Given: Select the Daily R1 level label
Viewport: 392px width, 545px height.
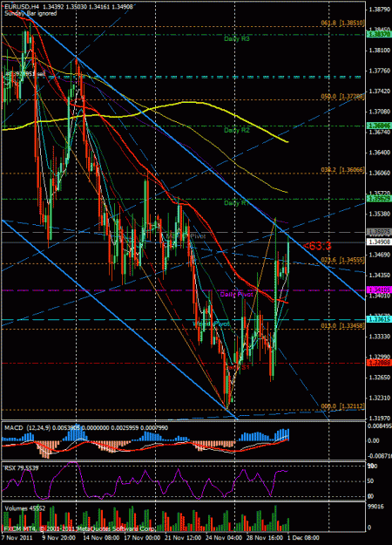Looking at the screenshot, I should [237, 203].
